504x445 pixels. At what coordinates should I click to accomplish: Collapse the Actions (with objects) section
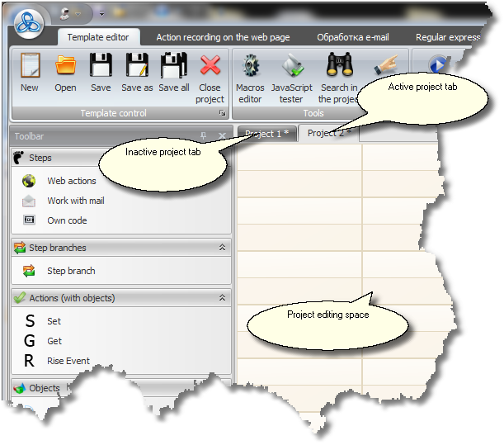coord(221,298)
